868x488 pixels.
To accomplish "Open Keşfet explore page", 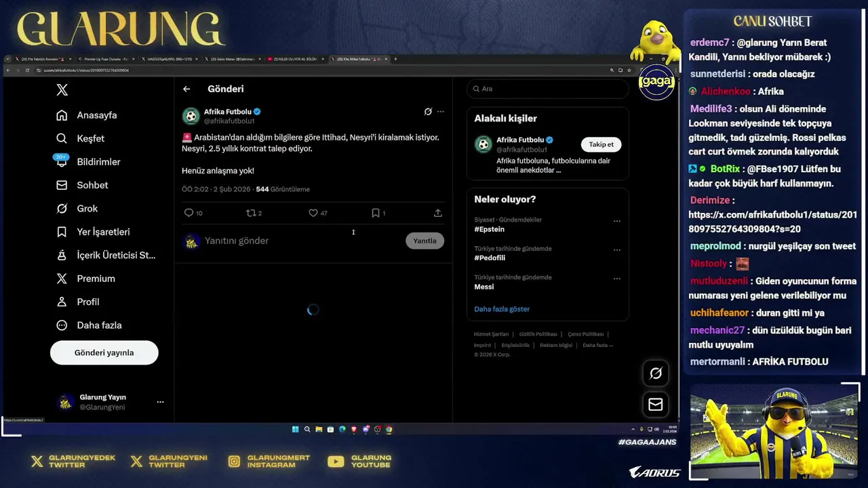I will pyautogui.click(x=81, y=138).
